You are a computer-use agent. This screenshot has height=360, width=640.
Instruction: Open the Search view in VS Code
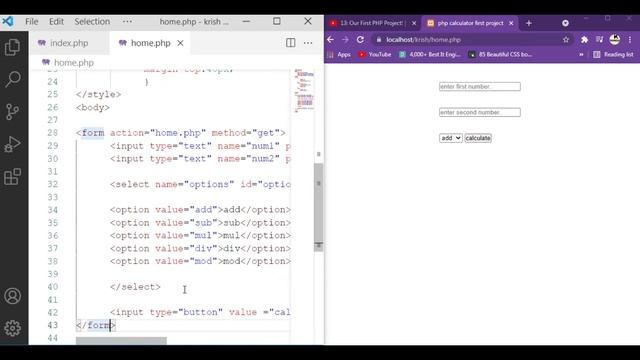[13, 79]
